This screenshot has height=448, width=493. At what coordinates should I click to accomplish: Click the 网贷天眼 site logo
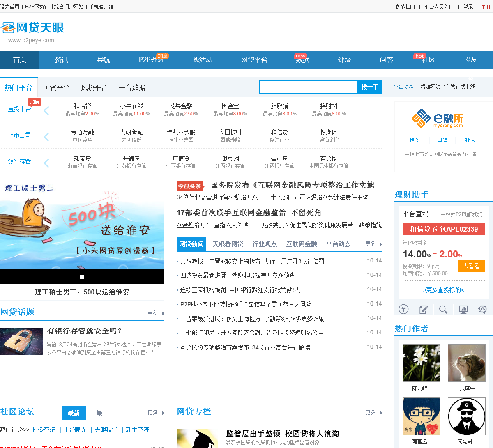point(32,32)
